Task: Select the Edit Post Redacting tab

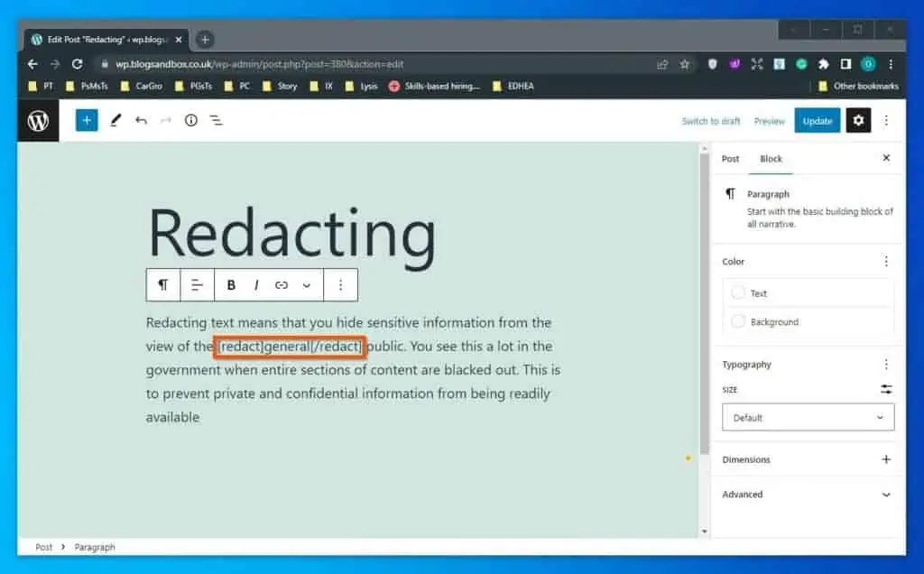Action: pos(107,40)
